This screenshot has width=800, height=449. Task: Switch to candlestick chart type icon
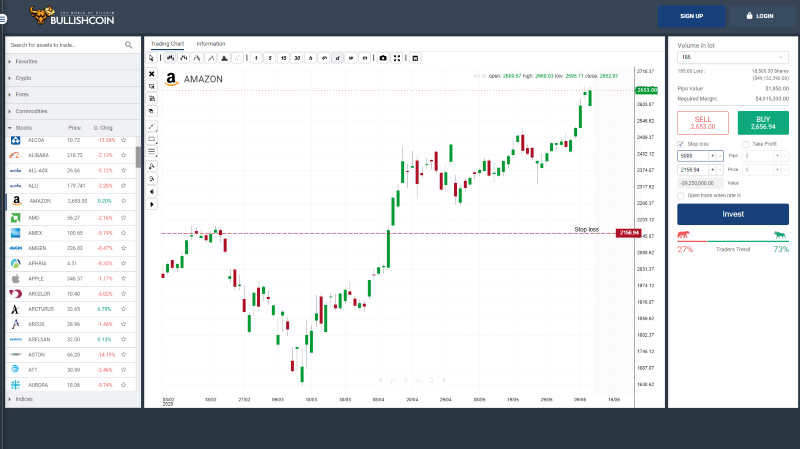coord(170,58)
